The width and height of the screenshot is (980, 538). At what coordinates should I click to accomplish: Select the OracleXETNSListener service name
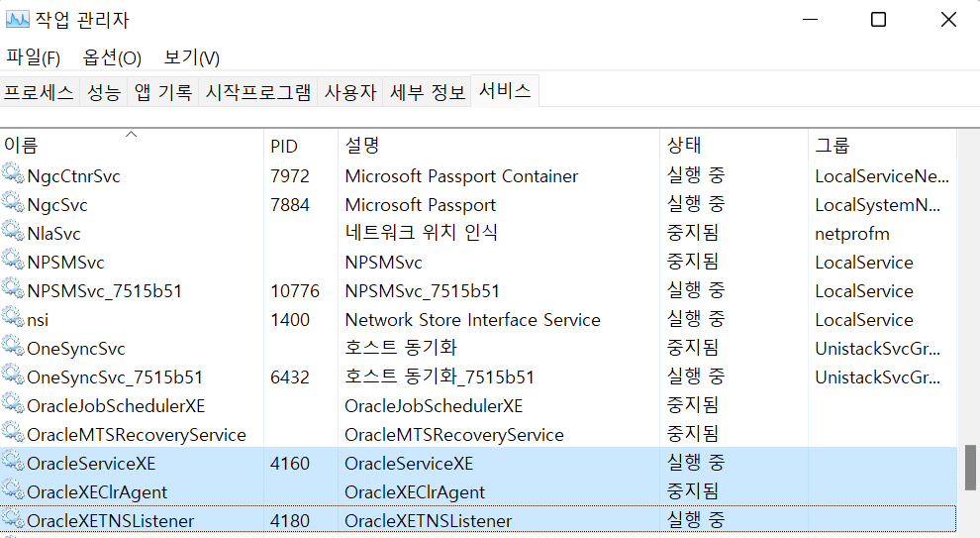(111, 521)
